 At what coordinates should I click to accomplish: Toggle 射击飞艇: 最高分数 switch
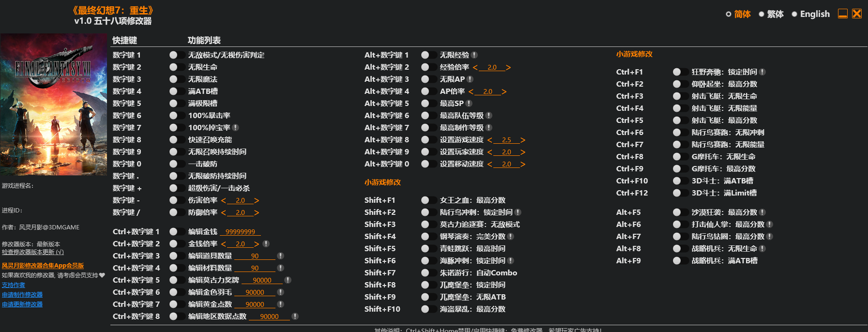tap(680, 121)
